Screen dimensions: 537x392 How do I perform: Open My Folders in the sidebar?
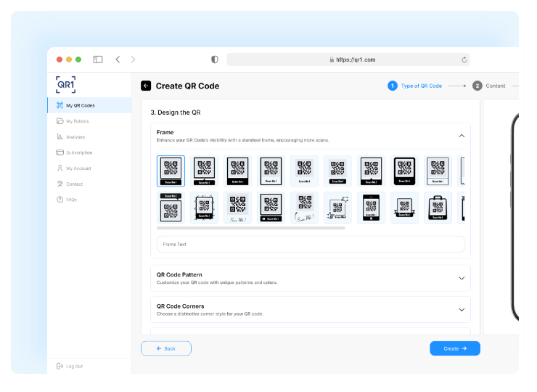point(77,121)
